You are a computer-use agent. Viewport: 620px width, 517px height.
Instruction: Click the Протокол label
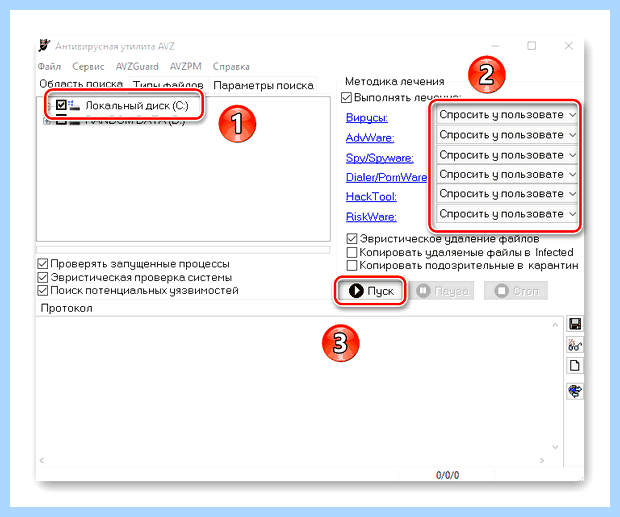click(66, 308)
